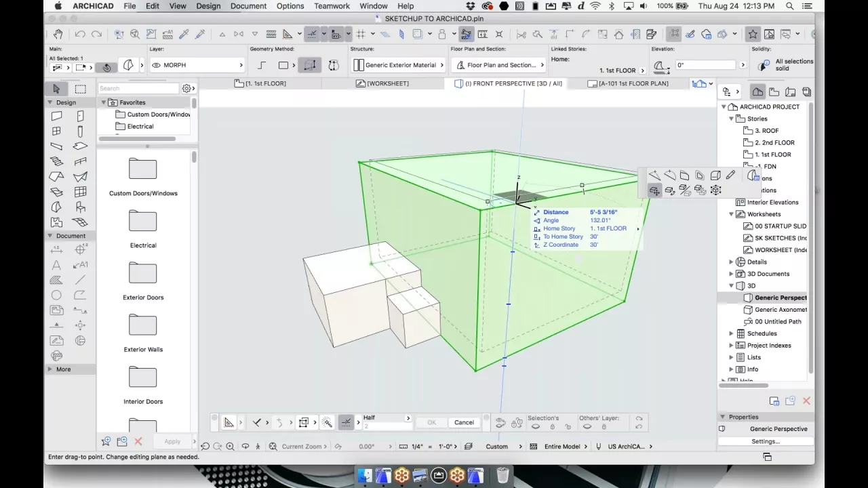Select the Circle tool

(56, 295)
